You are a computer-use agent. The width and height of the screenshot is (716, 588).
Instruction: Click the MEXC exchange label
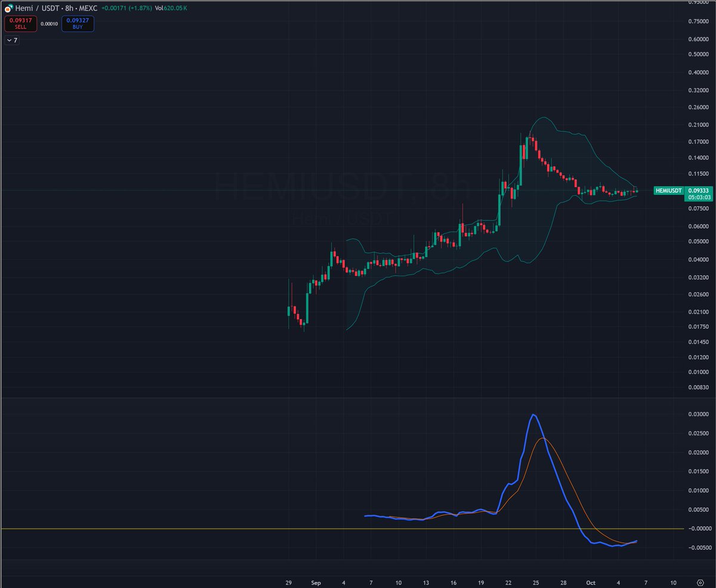[x=89, y=9]
